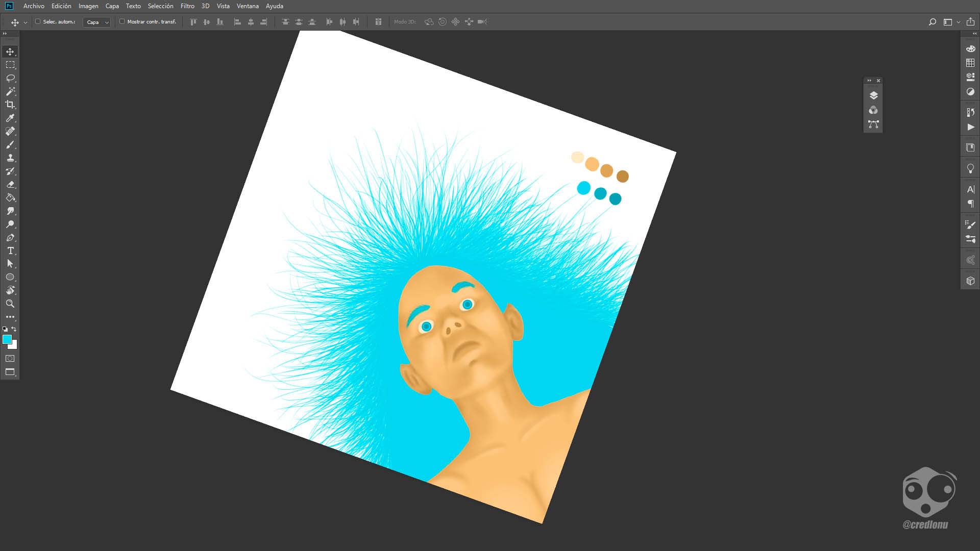This screenshot has height=551, width=980.
Task: Select the History Brush tool
Action: [x=10, y=171]
